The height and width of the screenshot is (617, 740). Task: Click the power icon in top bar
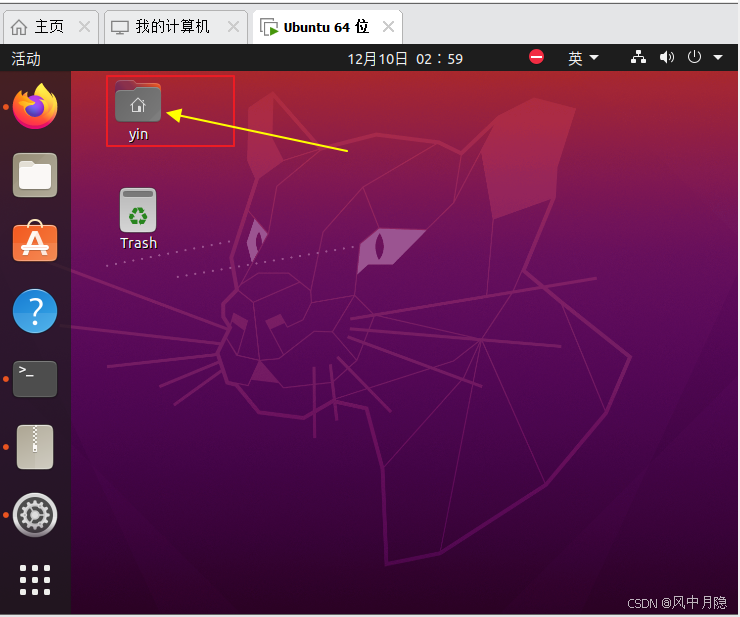pyautogui.click(x=694, y=58)
